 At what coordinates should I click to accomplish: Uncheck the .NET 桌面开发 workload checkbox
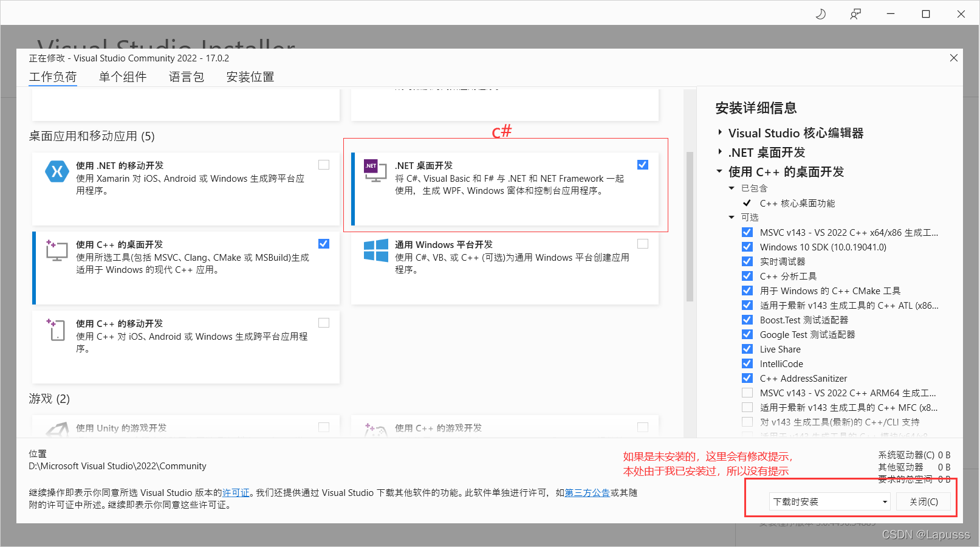tap(643, 165)
